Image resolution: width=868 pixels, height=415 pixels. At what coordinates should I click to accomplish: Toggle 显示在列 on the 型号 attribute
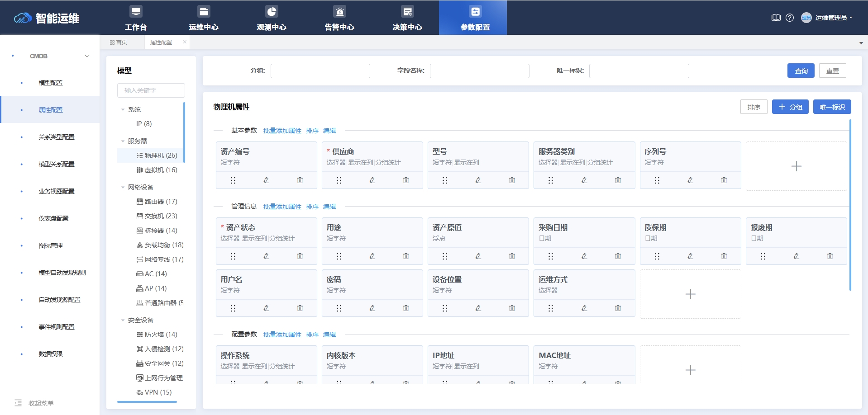click(466, 162)
